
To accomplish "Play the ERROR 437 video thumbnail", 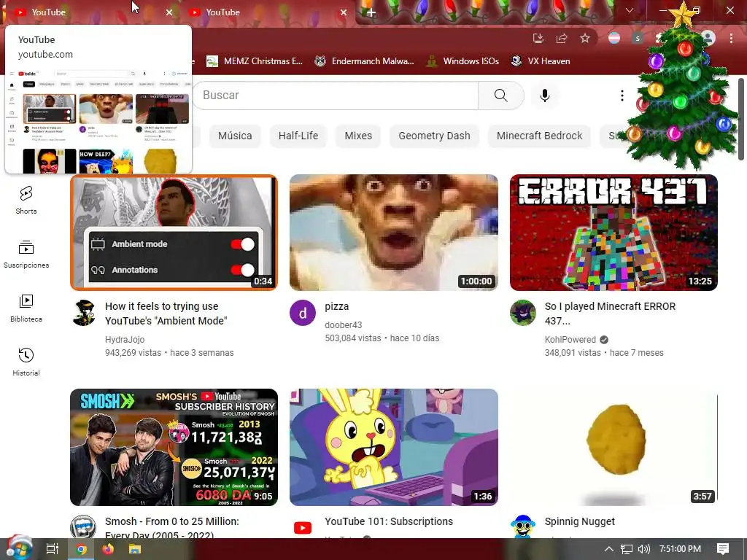I will (614, 233).
